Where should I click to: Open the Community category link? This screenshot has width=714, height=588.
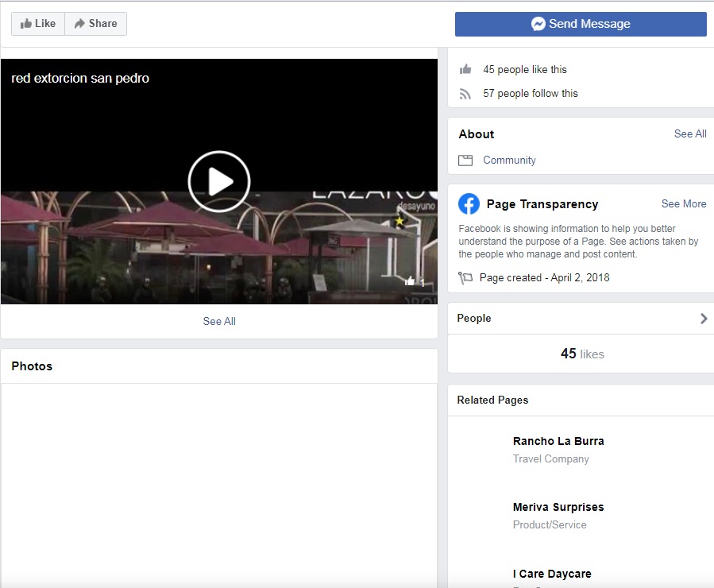pos(509,161)
